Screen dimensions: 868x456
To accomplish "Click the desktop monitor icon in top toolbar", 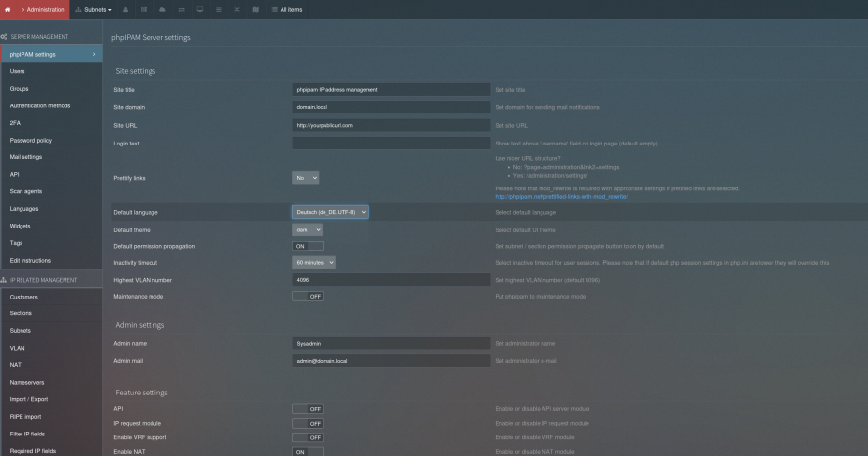I will pos(199,9).
